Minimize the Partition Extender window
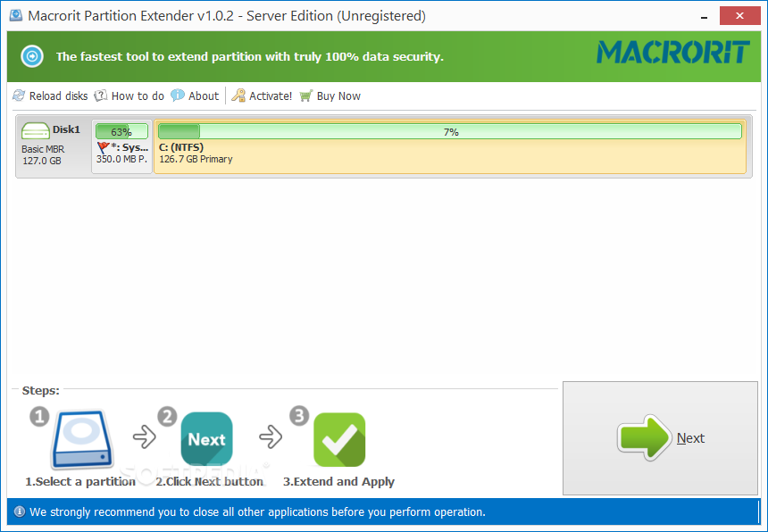 click(x=704, y=17)
